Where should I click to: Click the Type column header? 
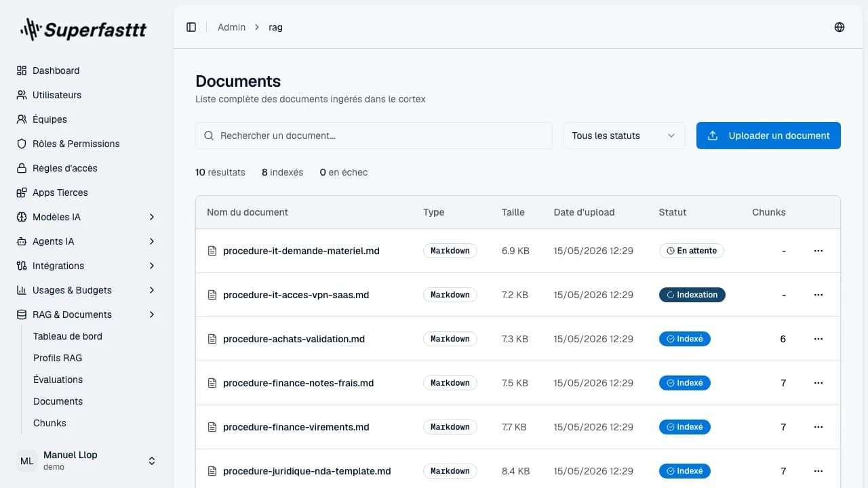click(x=433, y=212)
